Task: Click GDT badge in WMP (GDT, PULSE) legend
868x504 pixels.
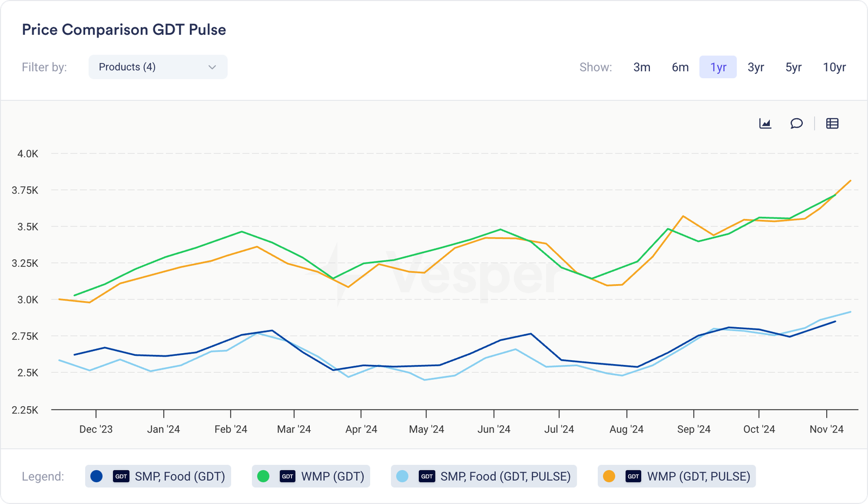Action: [x=634, y=476]
